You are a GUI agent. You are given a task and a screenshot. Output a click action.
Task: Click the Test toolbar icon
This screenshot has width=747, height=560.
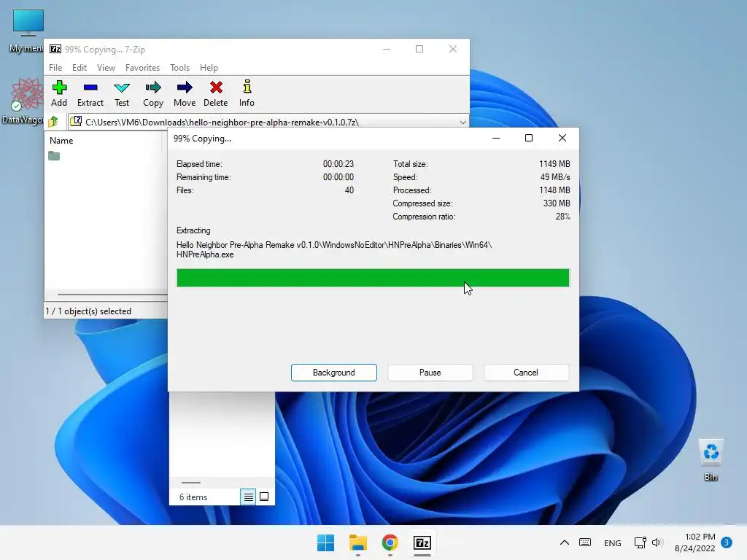122,93
